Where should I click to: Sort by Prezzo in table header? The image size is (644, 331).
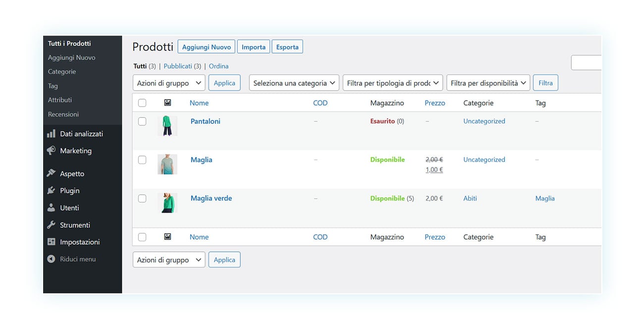435,103
